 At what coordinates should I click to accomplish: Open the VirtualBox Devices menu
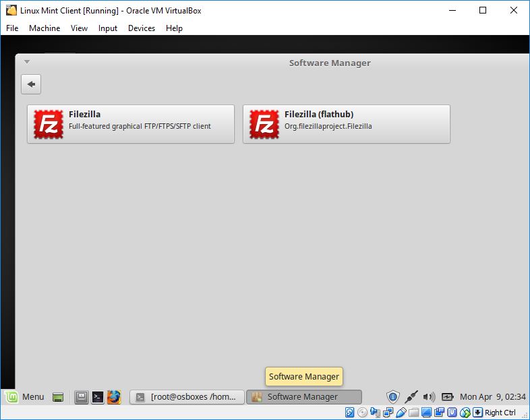(142, 28)
